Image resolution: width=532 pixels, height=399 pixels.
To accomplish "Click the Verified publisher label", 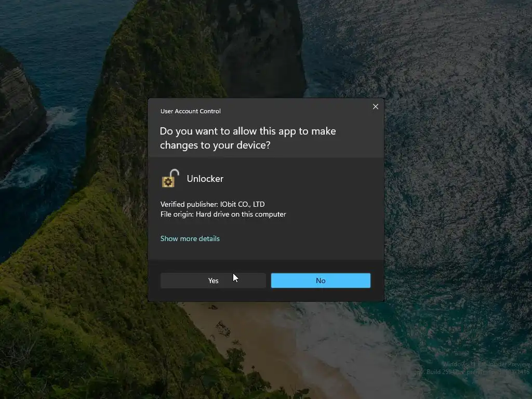I will point(189,204).
